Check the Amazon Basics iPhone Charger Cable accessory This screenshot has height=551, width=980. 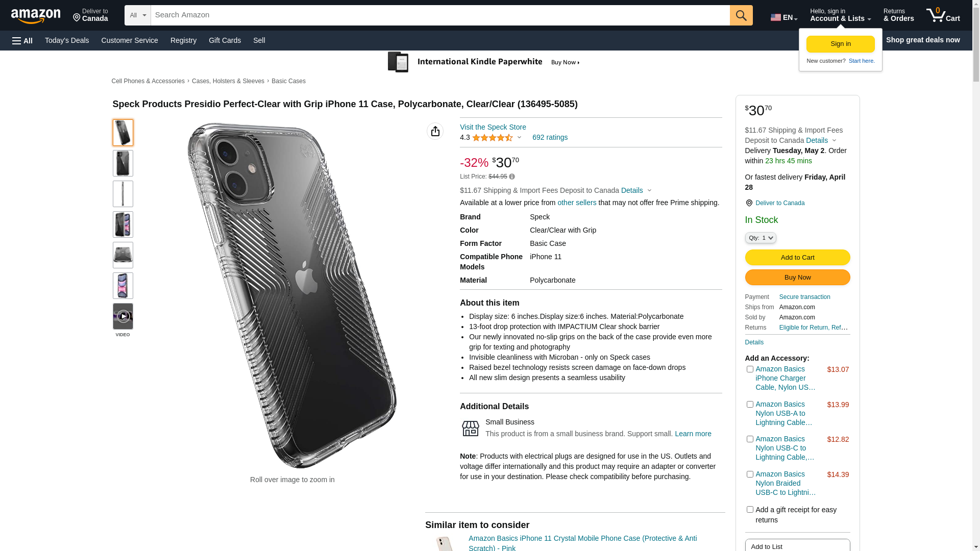point(750,369)
